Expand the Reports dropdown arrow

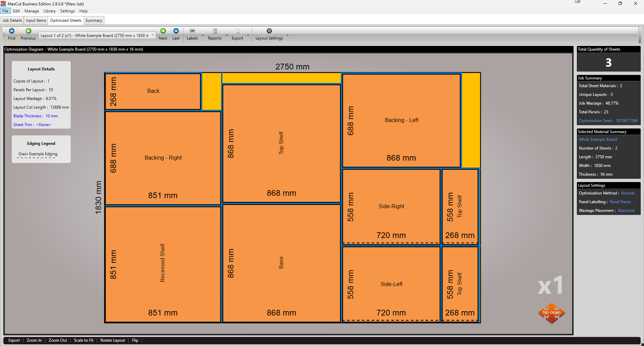click(x=226, y=35)
